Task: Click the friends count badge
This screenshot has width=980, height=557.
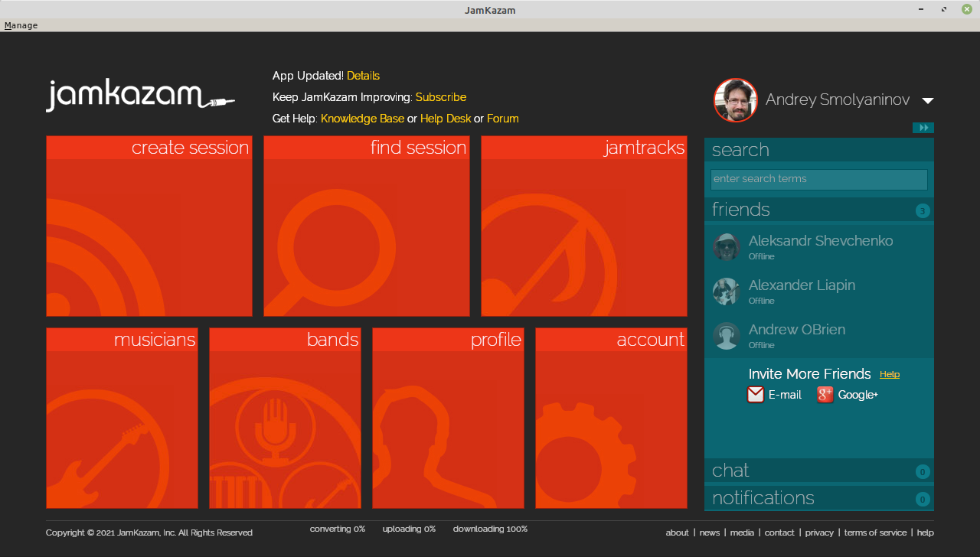Action: point(923,210)
